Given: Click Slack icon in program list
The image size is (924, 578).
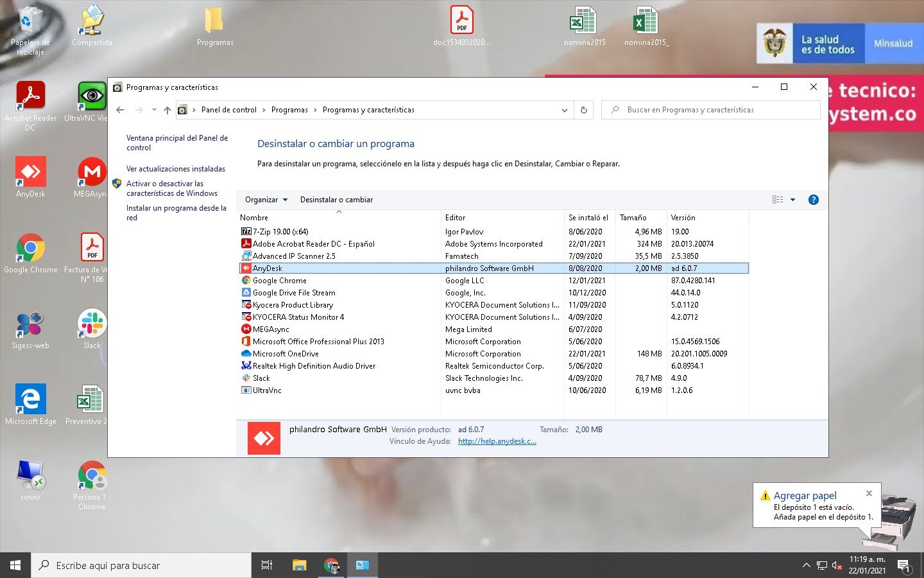Looking at the screenshot, I should tap(246, 378).
